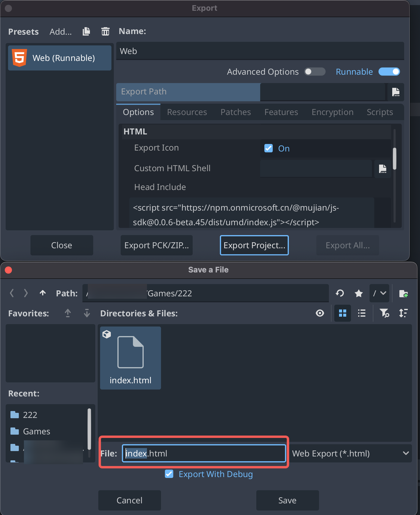Refresh the file list in Save dialog
Image resolution: width=420 pixels, height=515 pixels.
(340, 293)
